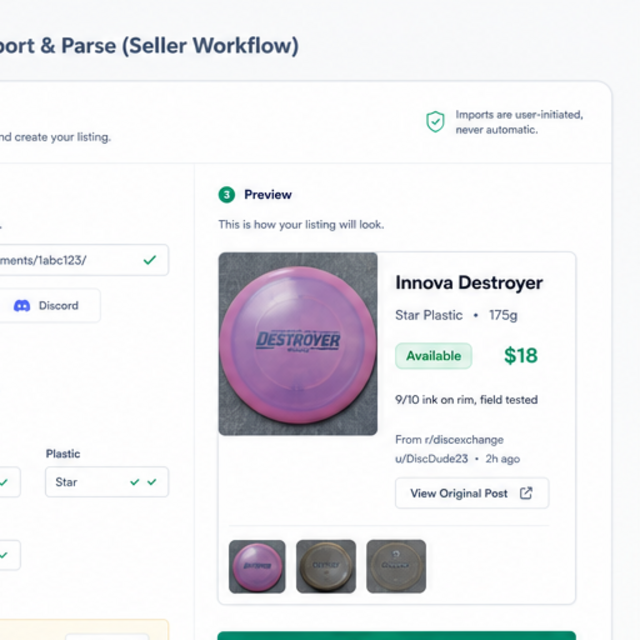Image resolution: width=640 pixels, height=640 pixels.
Task: Open View Original Post
Action: pyautogui.click(x=472, y=493)
